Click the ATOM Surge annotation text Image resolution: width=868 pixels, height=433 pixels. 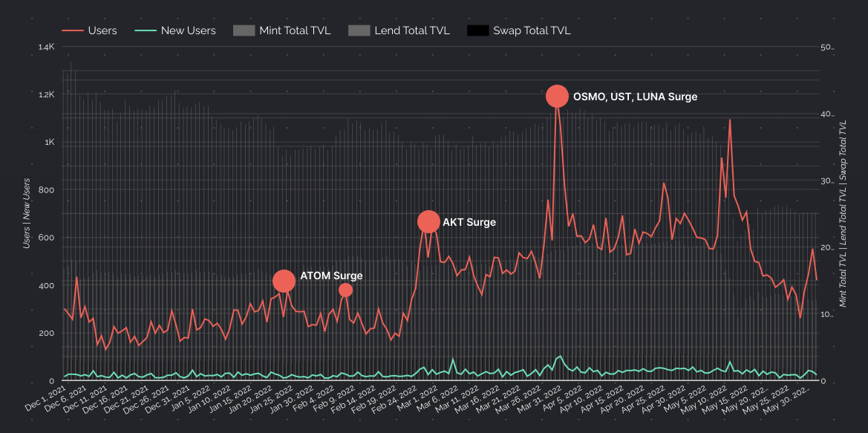tap(331, 276)
